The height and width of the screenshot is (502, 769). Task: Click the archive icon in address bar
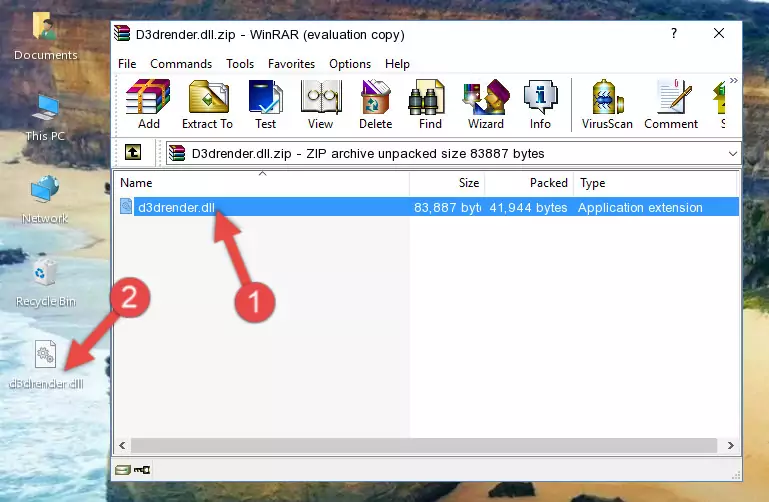[177, 153]
